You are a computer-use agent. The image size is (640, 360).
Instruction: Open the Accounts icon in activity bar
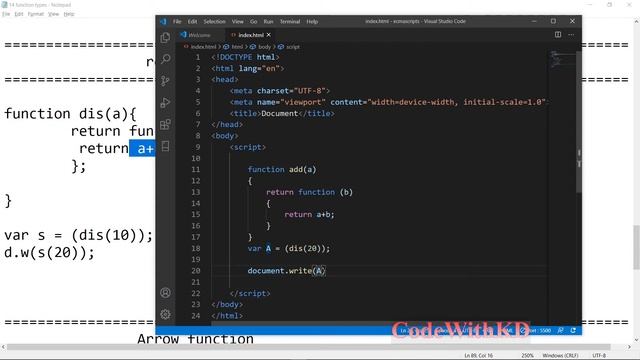pos(165,292)
